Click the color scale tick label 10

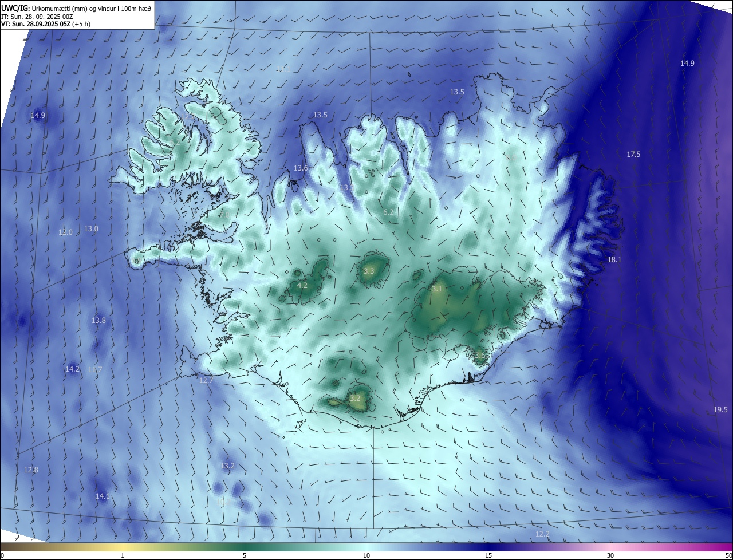tap(366, 556)
